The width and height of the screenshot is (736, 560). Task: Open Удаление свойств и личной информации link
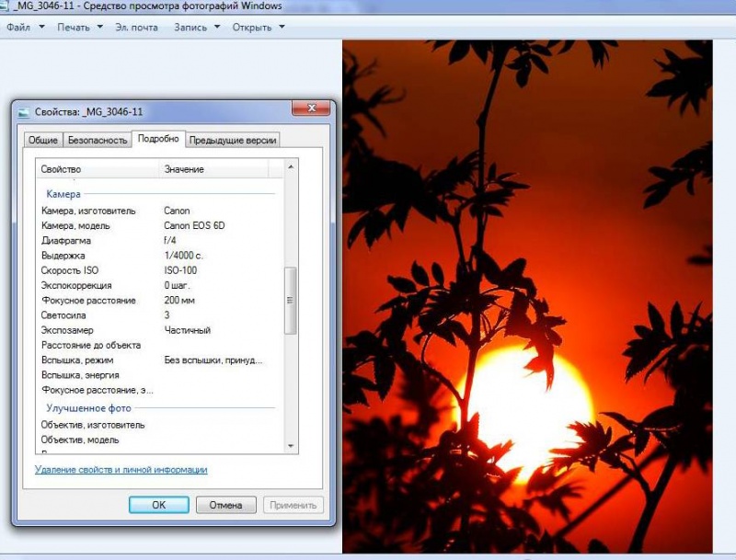pos(121,470)
